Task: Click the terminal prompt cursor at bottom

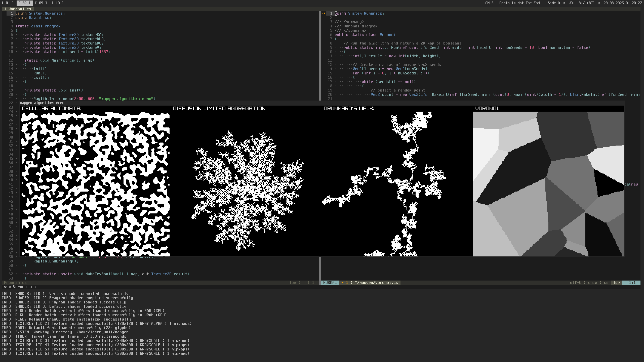Action: click(3, 358)
